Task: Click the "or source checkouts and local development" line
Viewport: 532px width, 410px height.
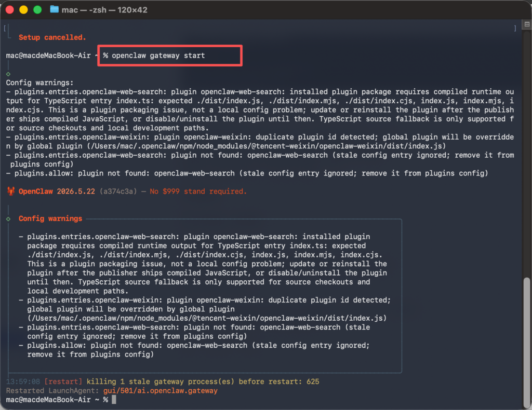Action: pyautogui.click(x=108, y=128)
